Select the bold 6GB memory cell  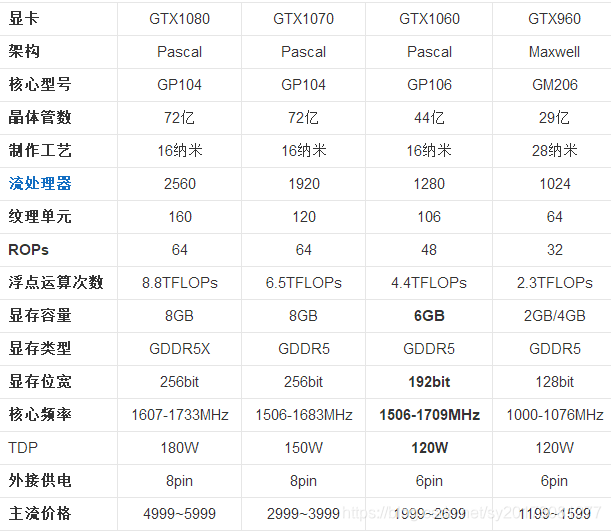pyautogui.click(x=429, y=316)
